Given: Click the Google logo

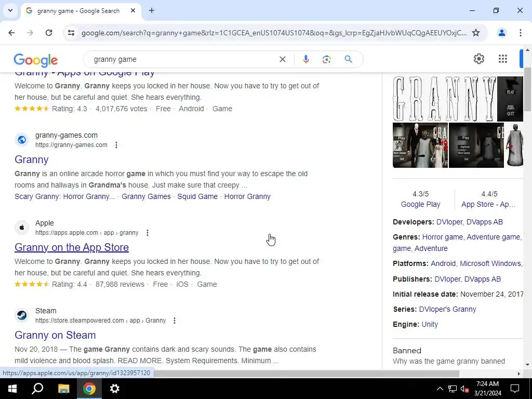Looking at the screenshot, I should [36, 60].
